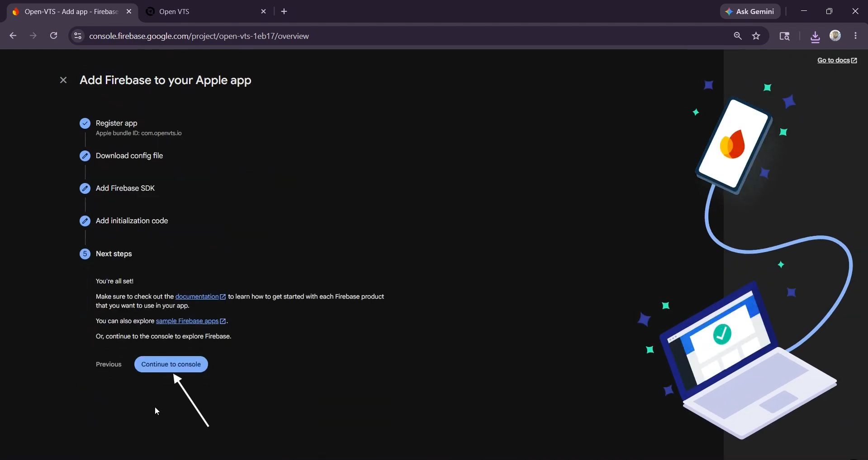The image size is (868, 460).
Task: Click the You're all set! text
Action: [115, 281]
